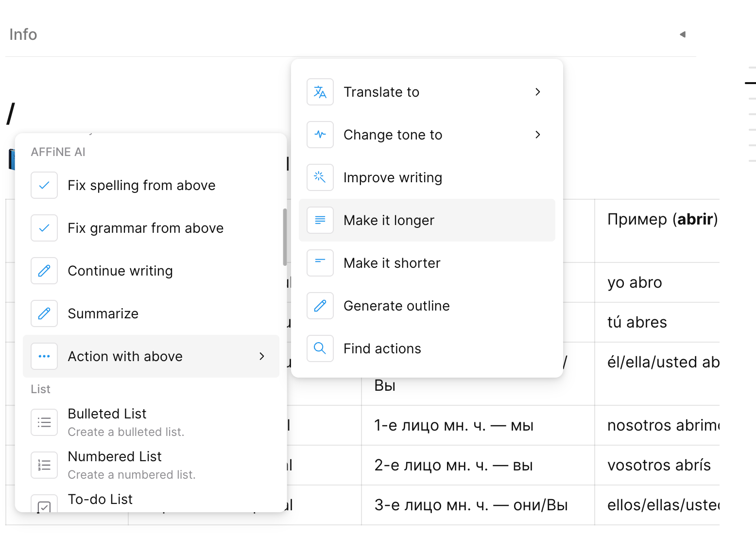Click the To-do List checkbox icon

(44, 506)
